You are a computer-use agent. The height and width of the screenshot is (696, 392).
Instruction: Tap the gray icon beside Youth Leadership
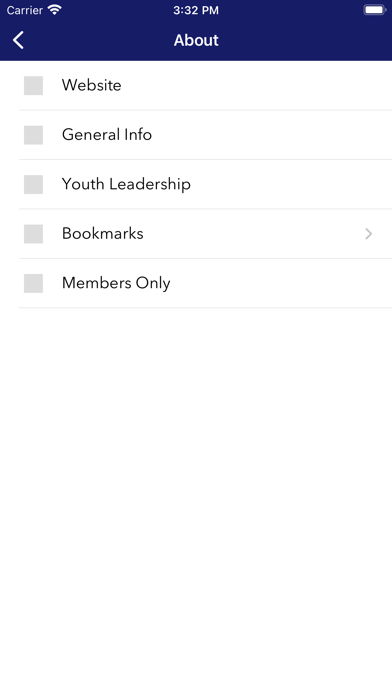[x=33, y=184]
